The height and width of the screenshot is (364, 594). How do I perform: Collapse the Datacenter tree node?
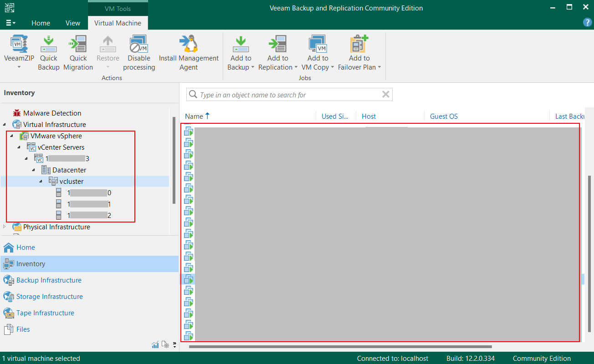coord(34,170)
